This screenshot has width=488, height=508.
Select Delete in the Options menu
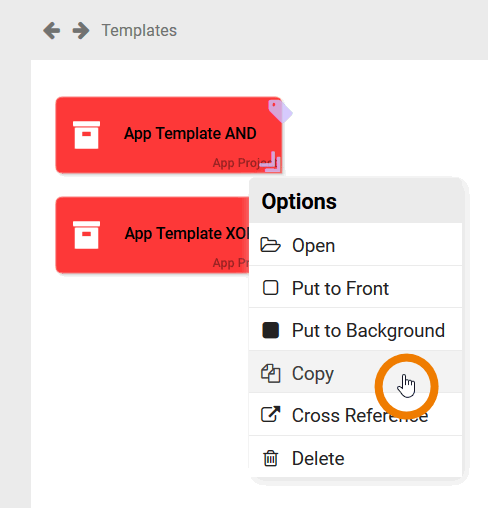tap(355, 457)
